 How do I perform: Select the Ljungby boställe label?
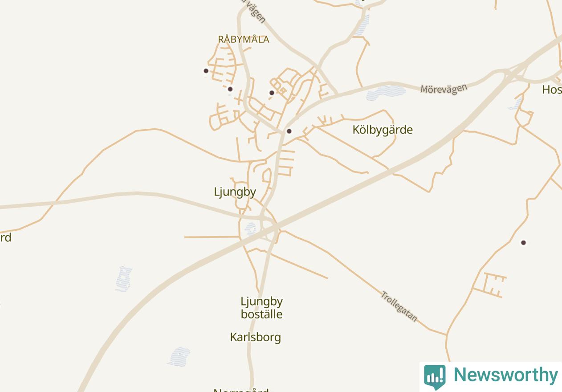click(x=261, y=308)
